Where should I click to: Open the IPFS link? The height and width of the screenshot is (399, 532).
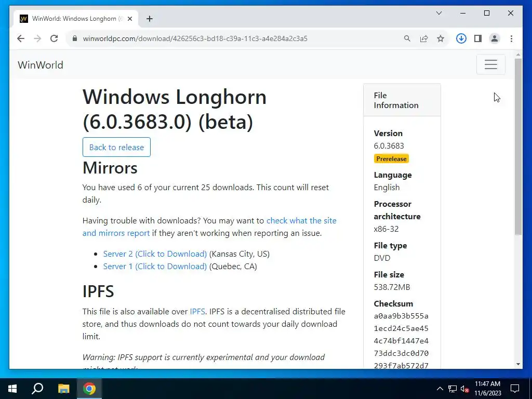pos(197,312)
